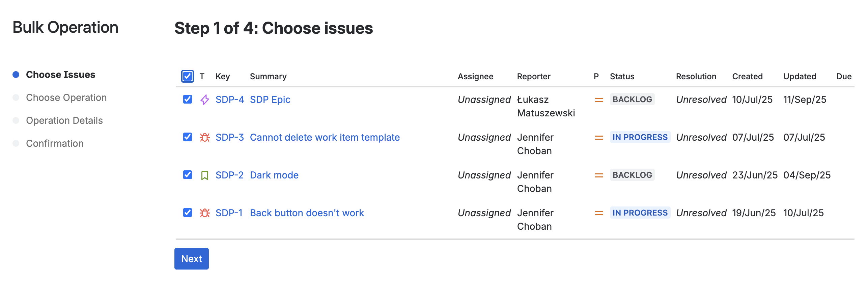This screenshot has height=281, width=868.
Task: Click the SDP-4 epic type icon
Action: (204, 100)
